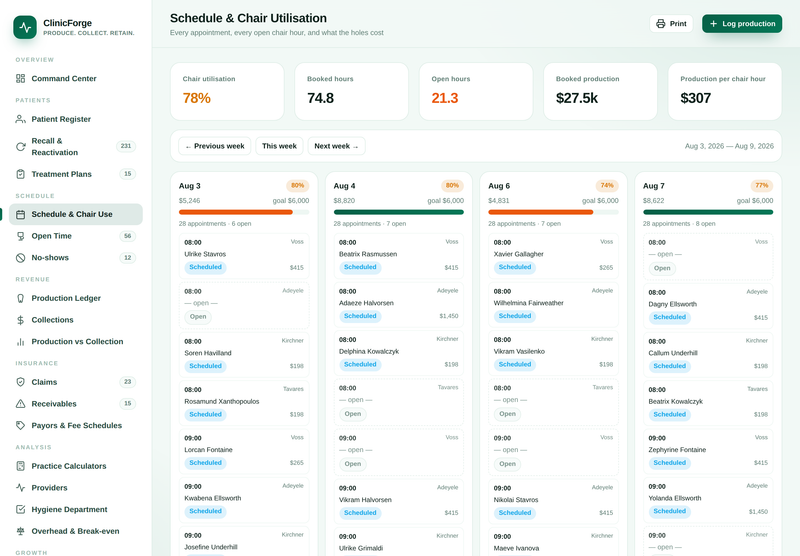This screenshot has width=800, height=556.
Task: Open Collections page
Action: (76, 320)
